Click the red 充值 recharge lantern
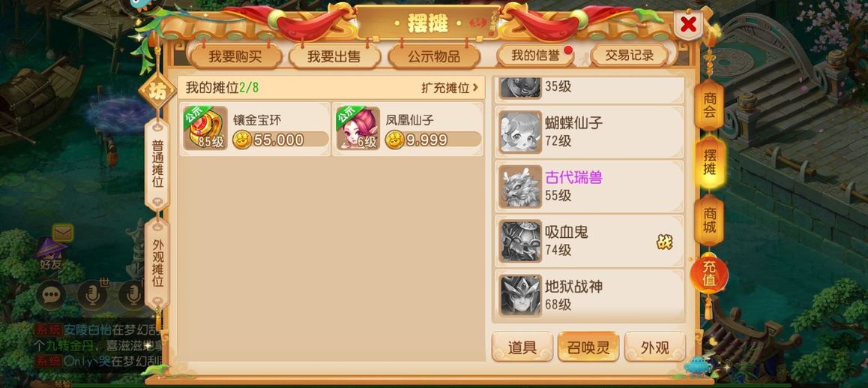Viewport: 868px width, 388px height. pyautogui.click(x=709, y=274)
